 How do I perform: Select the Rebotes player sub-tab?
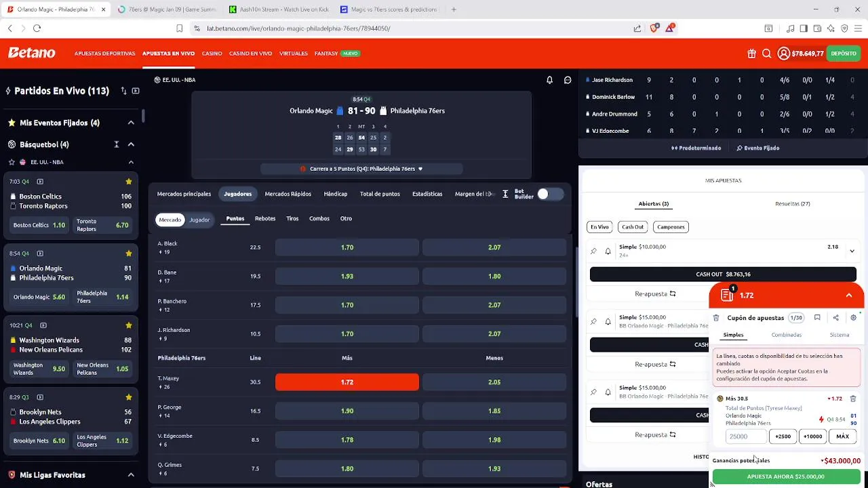pos(265,218)
